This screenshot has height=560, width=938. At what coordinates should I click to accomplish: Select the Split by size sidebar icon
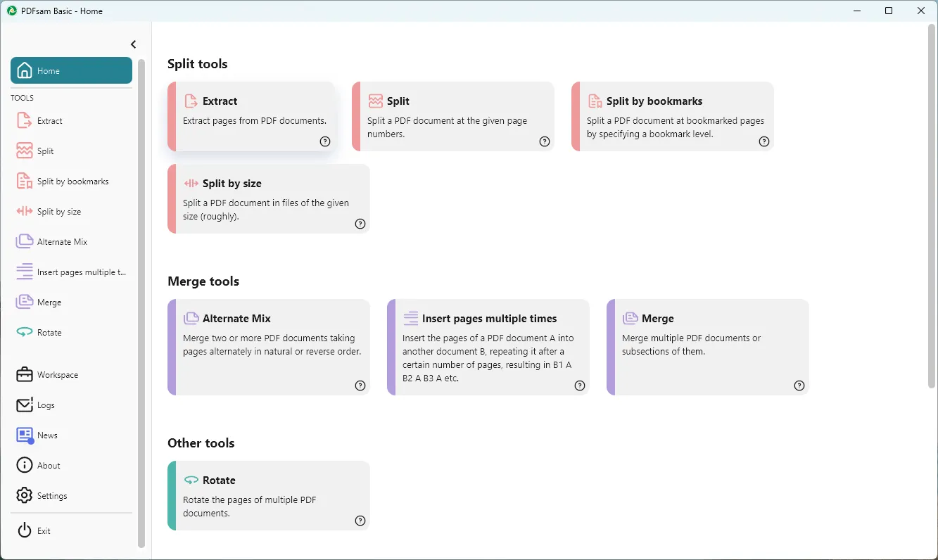click(25, 212)
